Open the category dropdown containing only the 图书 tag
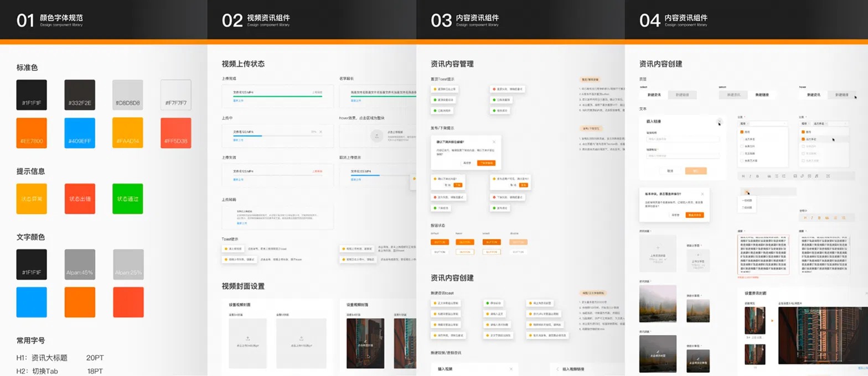The image size is (868, 376). 763,123
